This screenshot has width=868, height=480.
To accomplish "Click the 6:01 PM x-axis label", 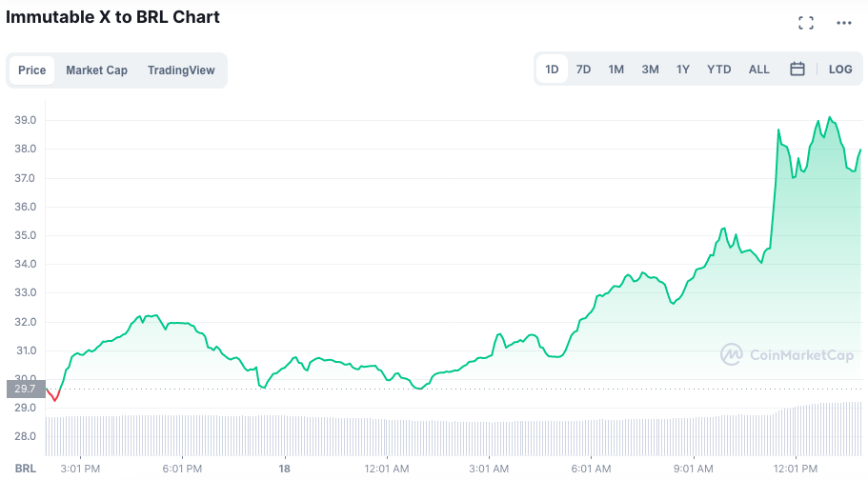I will click(x=182, y=469).
